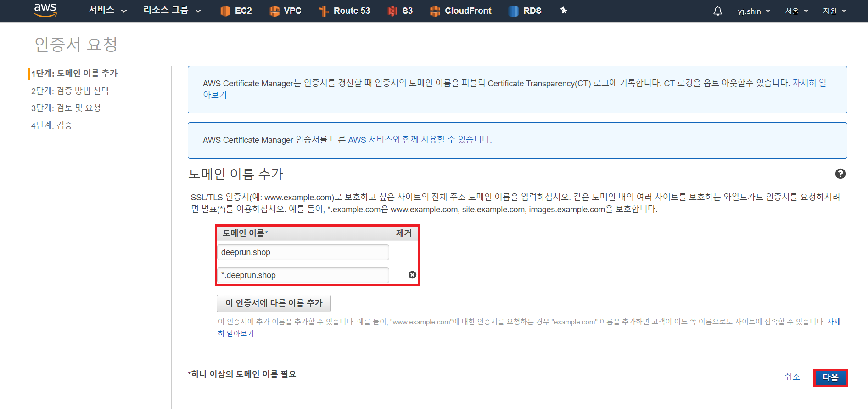868x414 pixels.
Task: Click the RDS shortcut icon
Action: coord(513,11)
